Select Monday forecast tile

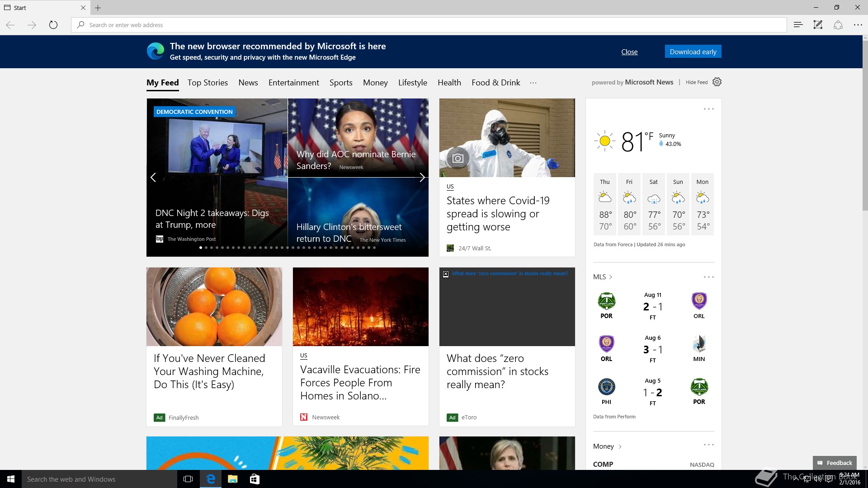[x=703, y=204]
